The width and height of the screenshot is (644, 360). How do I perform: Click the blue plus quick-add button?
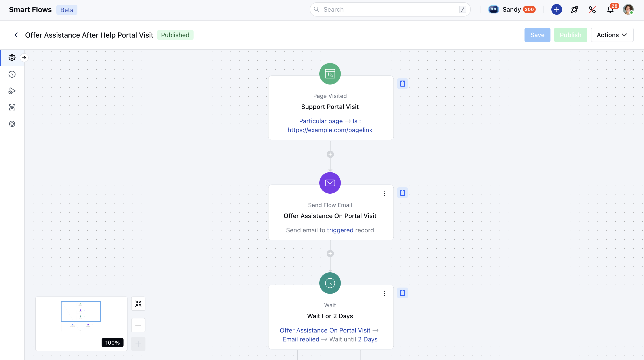coord(557,9)
